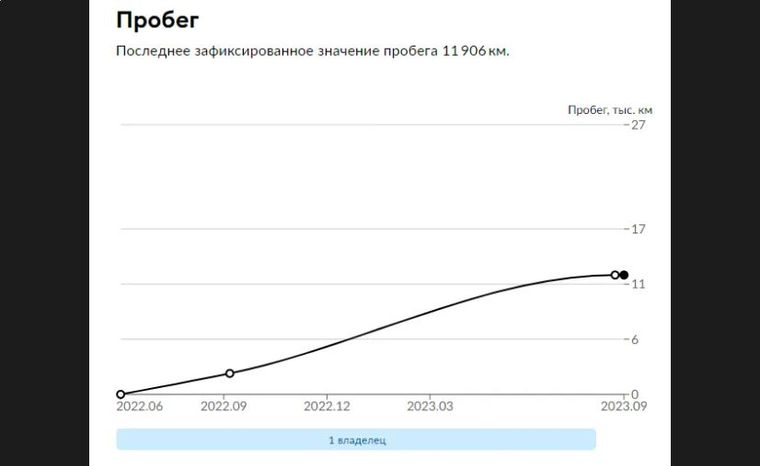Click the blue '1 владелец' ownership bar
760x466 pixels.
(356, 440)
